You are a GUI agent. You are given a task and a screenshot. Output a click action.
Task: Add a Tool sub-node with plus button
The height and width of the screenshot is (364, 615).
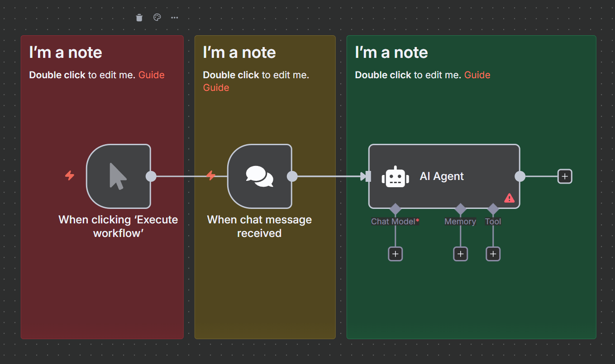pos(493,254)
